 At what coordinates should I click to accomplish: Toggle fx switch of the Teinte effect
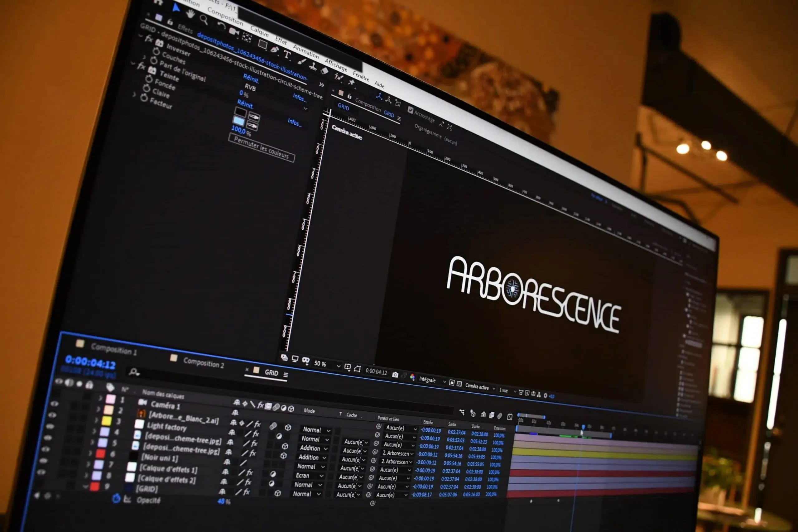[x=142, y=66]
